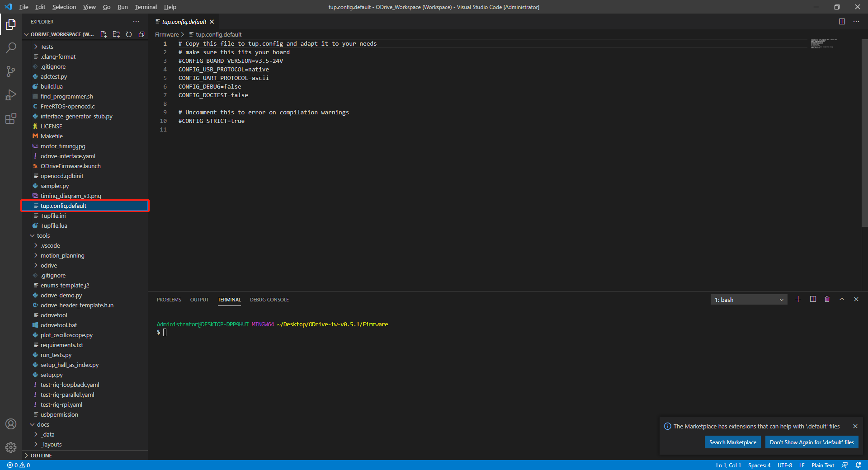Screen dimensions: 868x470
Task: Click Don't Show Again for '.default' files
Action: click(811, 442)
